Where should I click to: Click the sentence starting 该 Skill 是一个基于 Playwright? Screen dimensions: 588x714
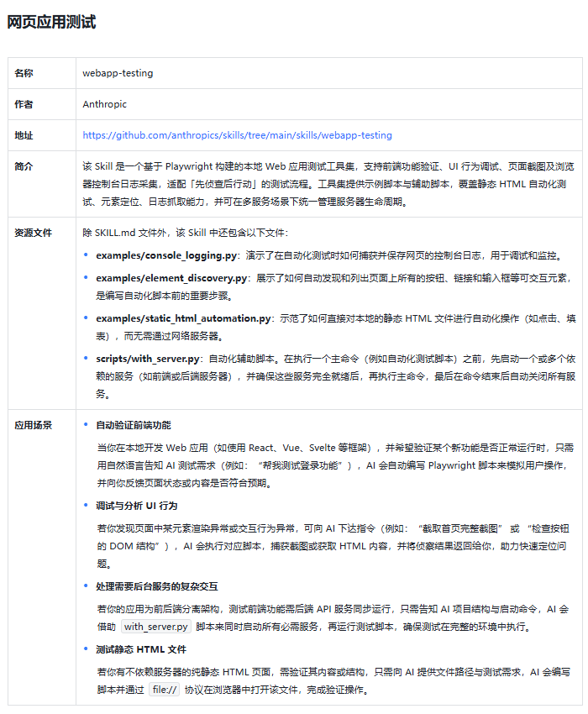[x=328, y=184]
